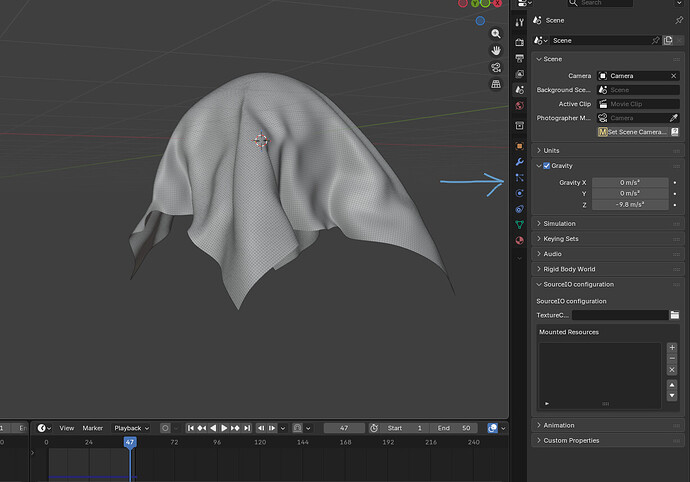Open the timeline Marker menu
Viewport: 690px width, 482px height.
click(92, 428)
